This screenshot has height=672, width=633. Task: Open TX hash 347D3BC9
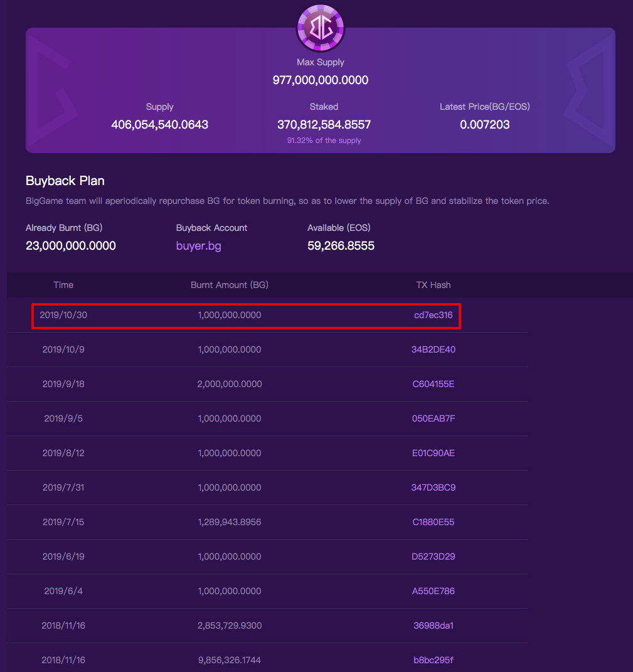[434, 488]
